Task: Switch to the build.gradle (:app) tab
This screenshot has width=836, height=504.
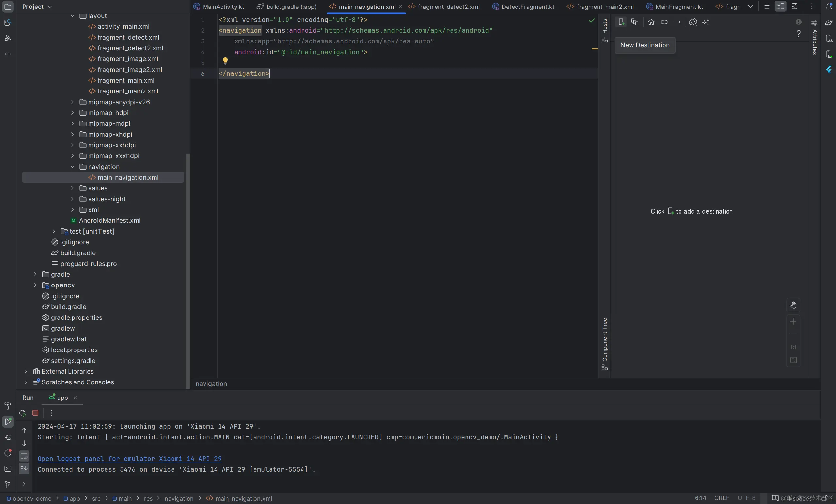Action: pyautogui.click(x=287, y=7)
